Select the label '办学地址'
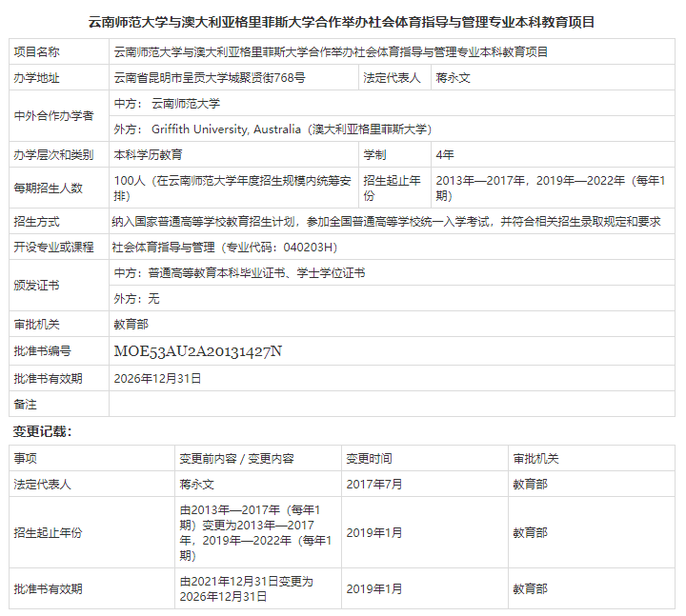 (37, 78)
